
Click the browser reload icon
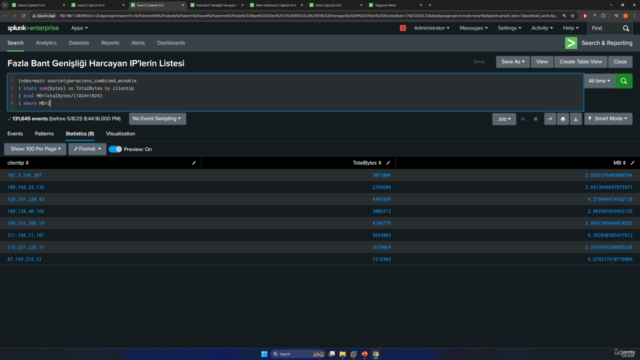click(x=23, y=16)
